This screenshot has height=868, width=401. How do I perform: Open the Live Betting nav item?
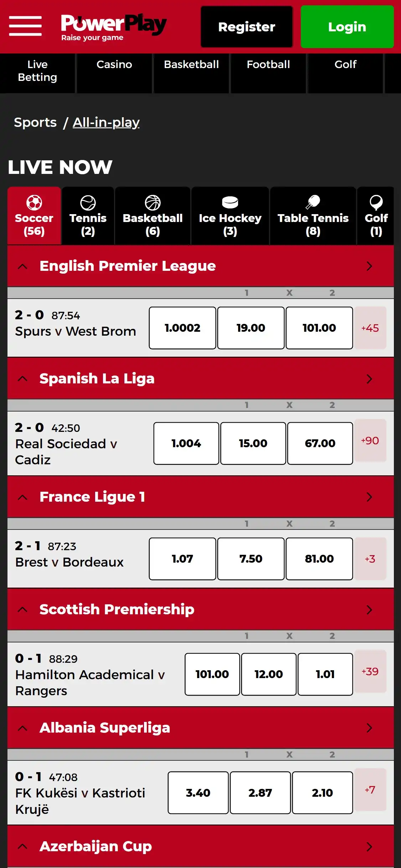(x=37, y=71)
